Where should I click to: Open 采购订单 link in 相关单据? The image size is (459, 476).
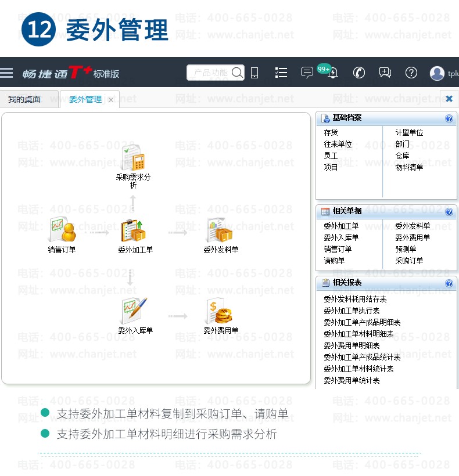409,261
